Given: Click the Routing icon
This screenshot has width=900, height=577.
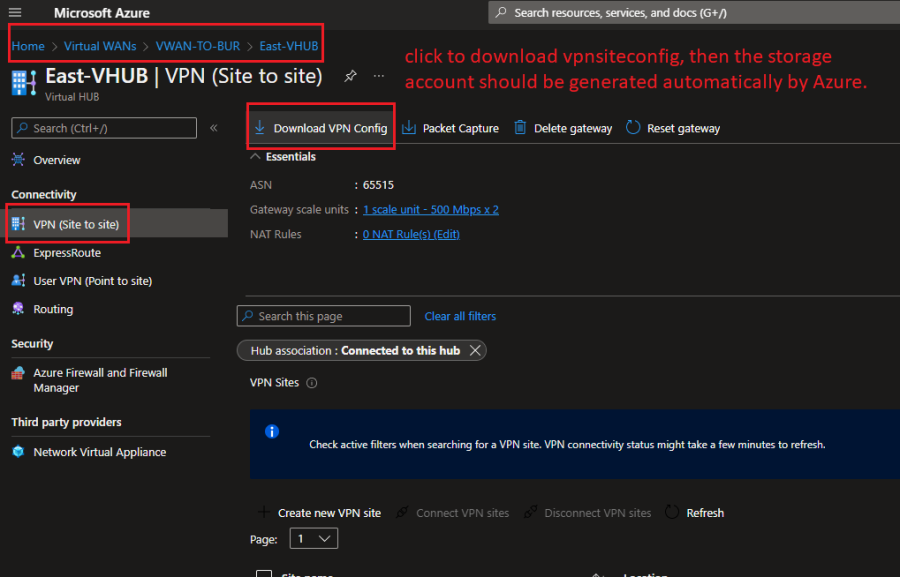Looking at the screenshot, I should point(18,308).
